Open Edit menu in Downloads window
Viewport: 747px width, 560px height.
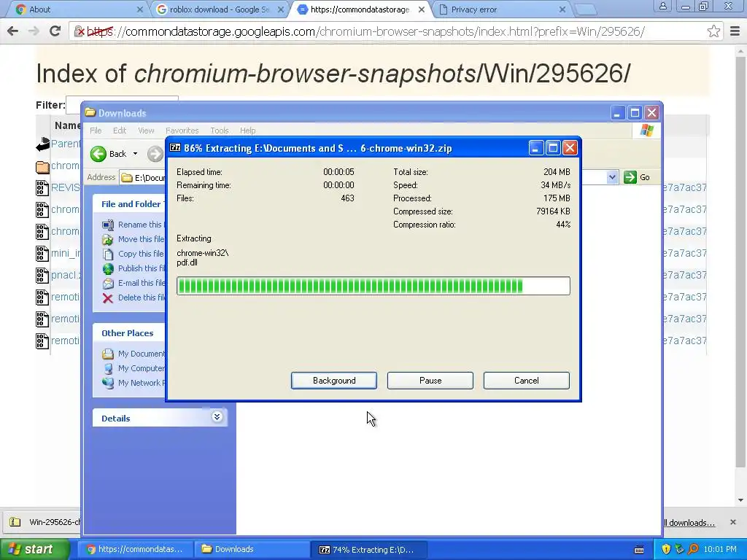coord(120,130)
